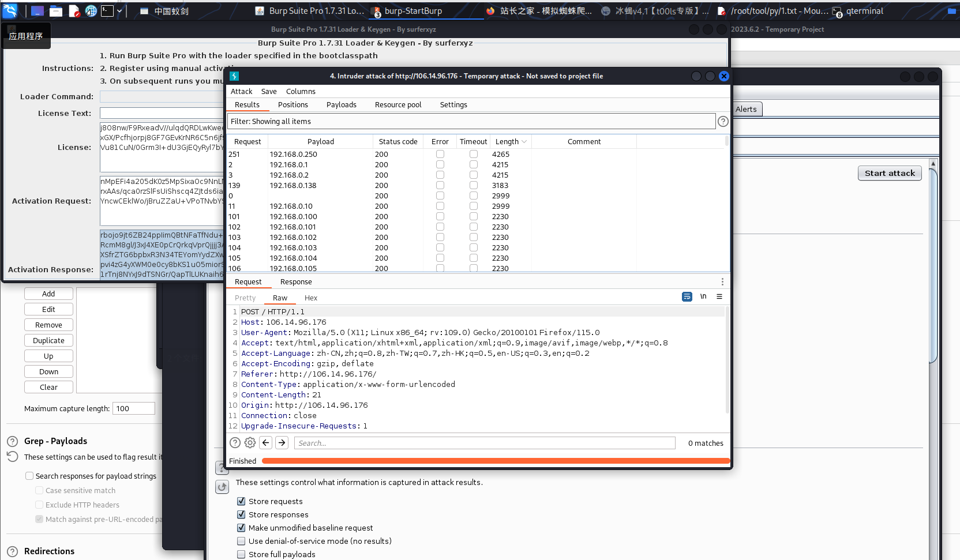Screen dimensions: 960x560
Task: Open filter help question mark icon
Action: [x=723, y=121]
